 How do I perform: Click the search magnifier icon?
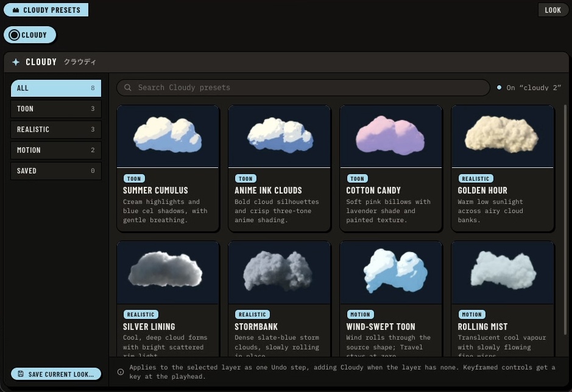pyautogui.click(x=128, y=88)
